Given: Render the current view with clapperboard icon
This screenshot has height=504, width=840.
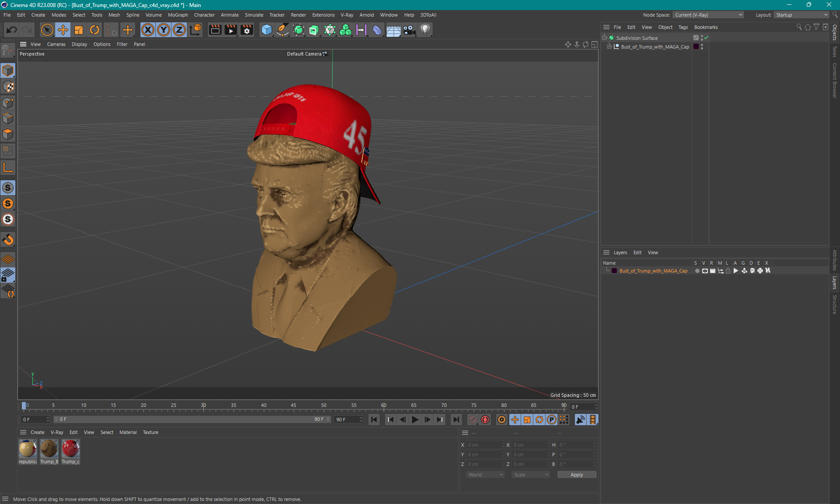Looking at the screenshot, I should pyautogui.click(x=215, y=30).
